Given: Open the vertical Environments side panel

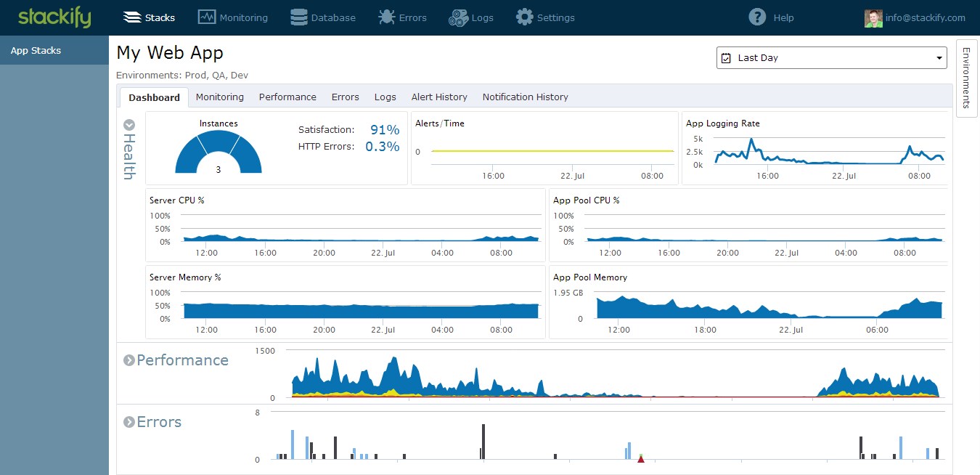Looking at the screenshot, I should (x=966, y=77).
